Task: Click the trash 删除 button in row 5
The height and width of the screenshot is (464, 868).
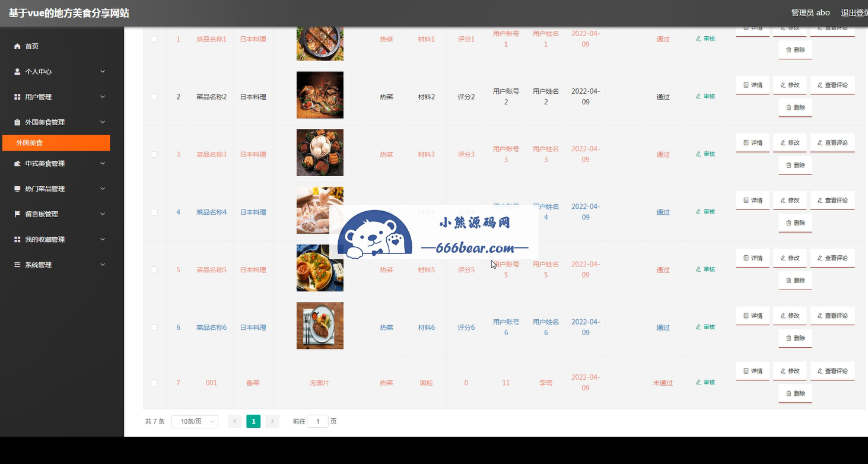Action: 795,280
